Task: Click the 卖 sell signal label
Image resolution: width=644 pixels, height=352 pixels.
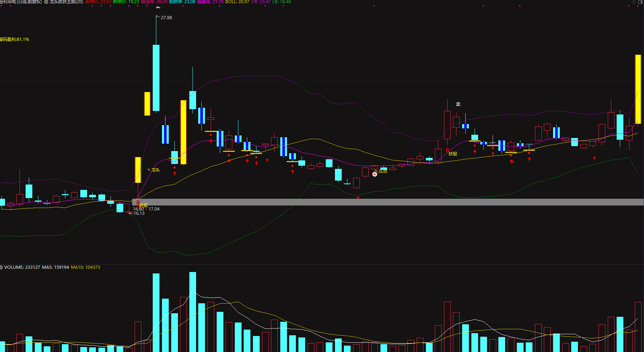Action: [458, 104]
